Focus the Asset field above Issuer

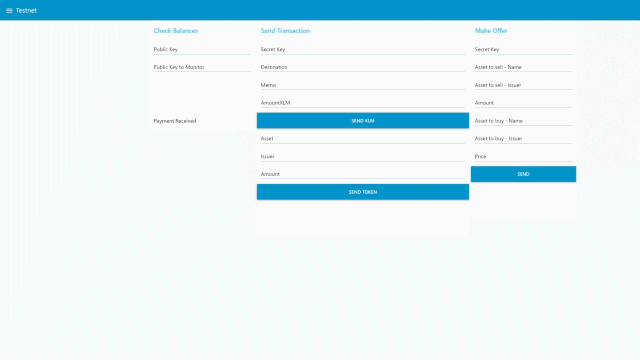363,138
